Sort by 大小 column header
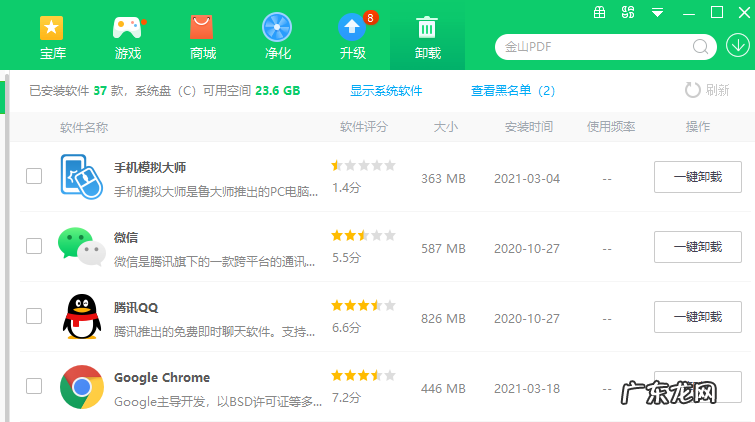The height and width of the screenshot is (422, 755). click(446, 127)
